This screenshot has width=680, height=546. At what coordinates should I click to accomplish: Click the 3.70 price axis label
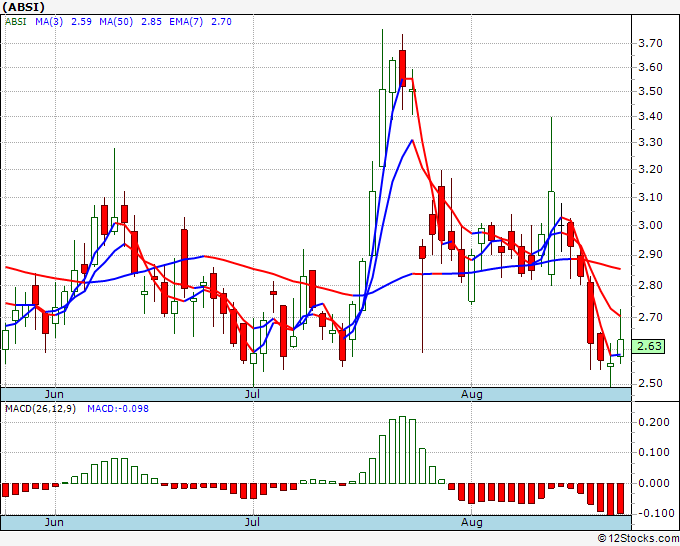point(650,43)
